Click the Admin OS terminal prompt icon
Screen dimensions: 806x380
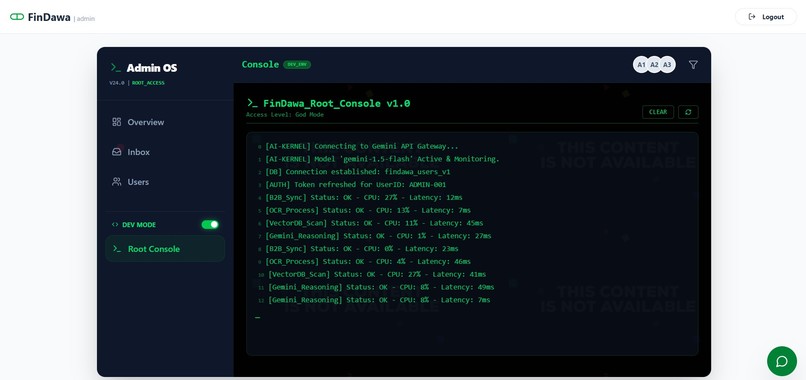[116, 68]
